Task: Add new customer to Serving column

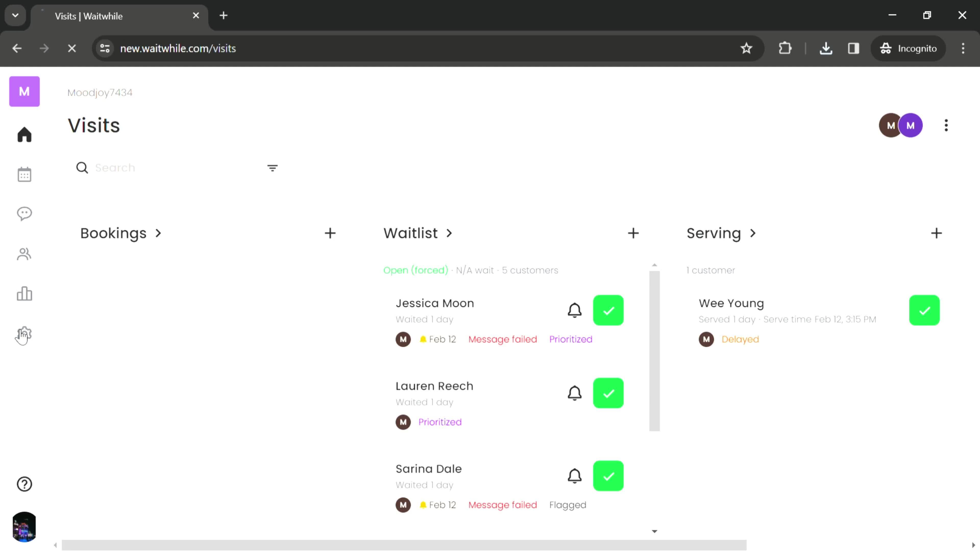Action: [936, 233]
